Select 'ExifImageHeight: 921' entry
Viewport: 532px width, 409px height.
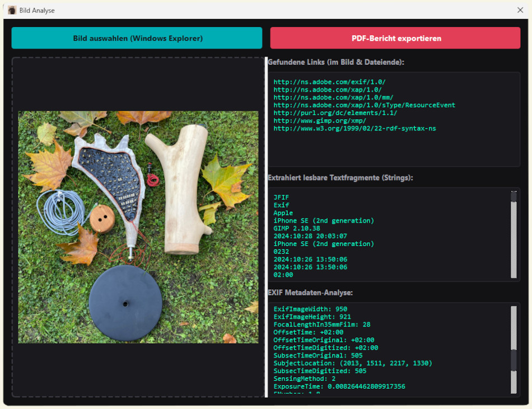(x=312, y=317)
